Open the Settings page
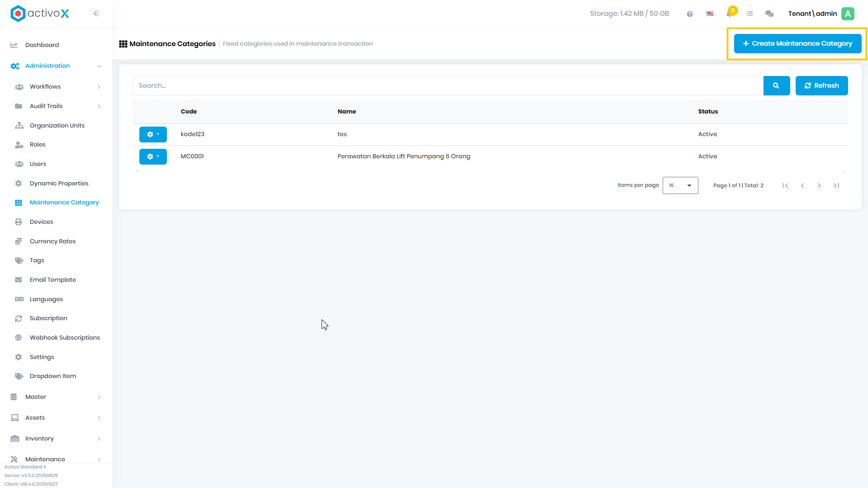This screenshot has height=488, width=868. coord(42,357)
